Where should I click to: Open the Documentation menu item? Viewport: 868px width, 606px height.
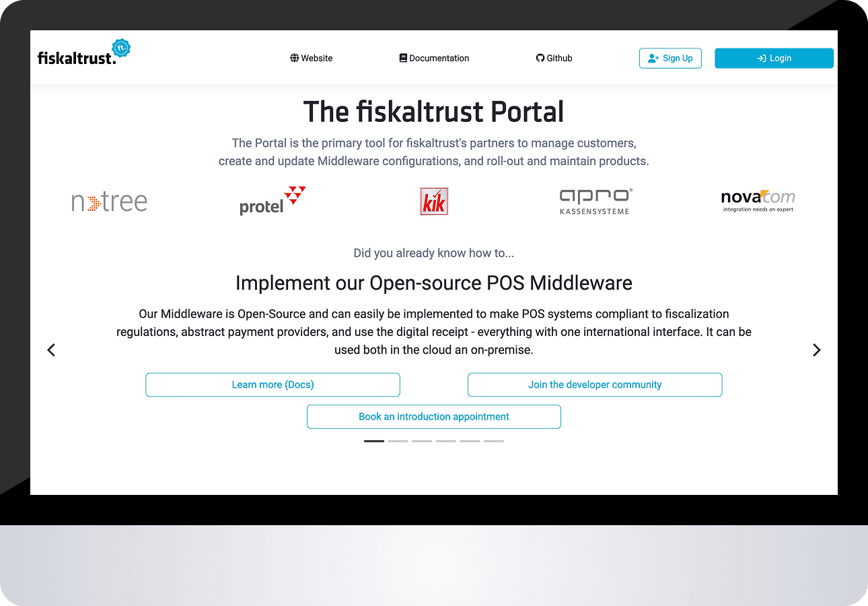[434, 59]
